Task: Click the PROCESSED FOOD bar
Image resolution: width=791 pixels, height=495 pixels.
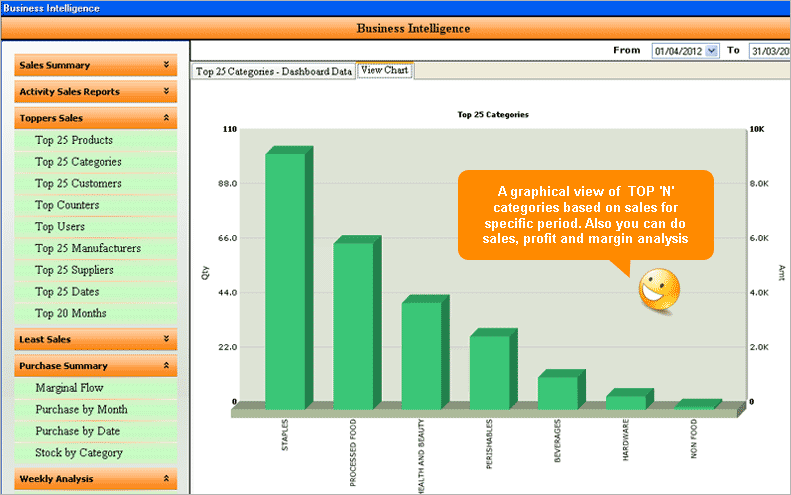Action: (x=353, y=325)
